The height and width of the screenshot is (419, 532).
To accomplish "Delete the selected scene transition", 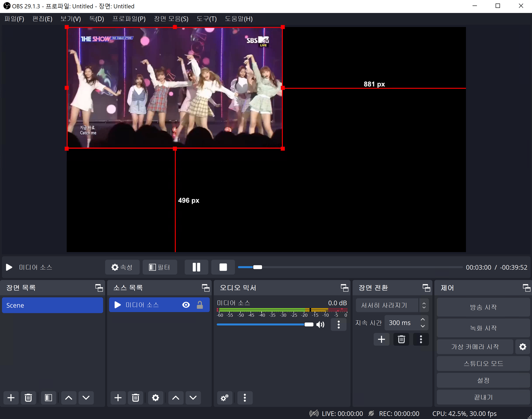I will 401,340.
